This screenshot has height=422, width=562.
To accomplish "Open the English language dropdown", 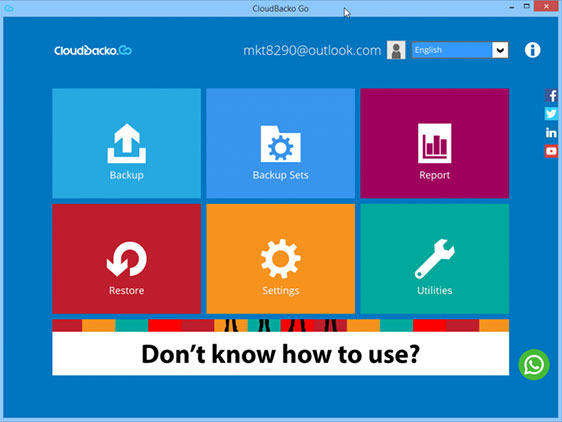I will click(x=460, y=50).
